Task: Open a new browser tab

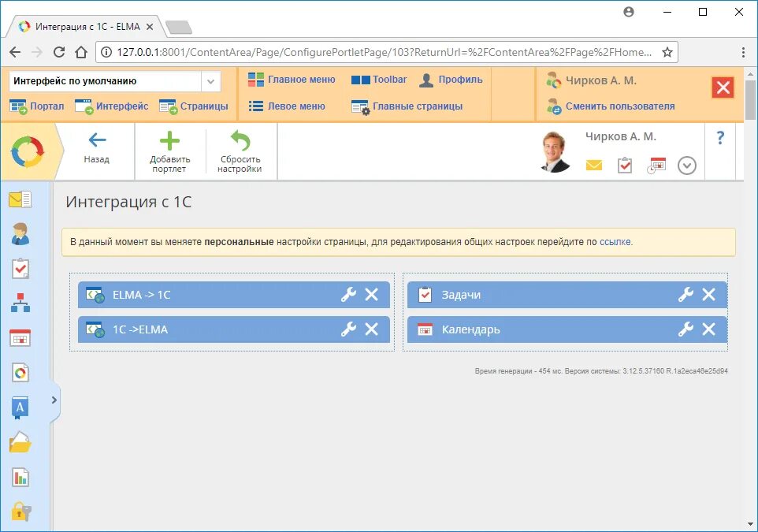Action: click(x=178, y=27)
